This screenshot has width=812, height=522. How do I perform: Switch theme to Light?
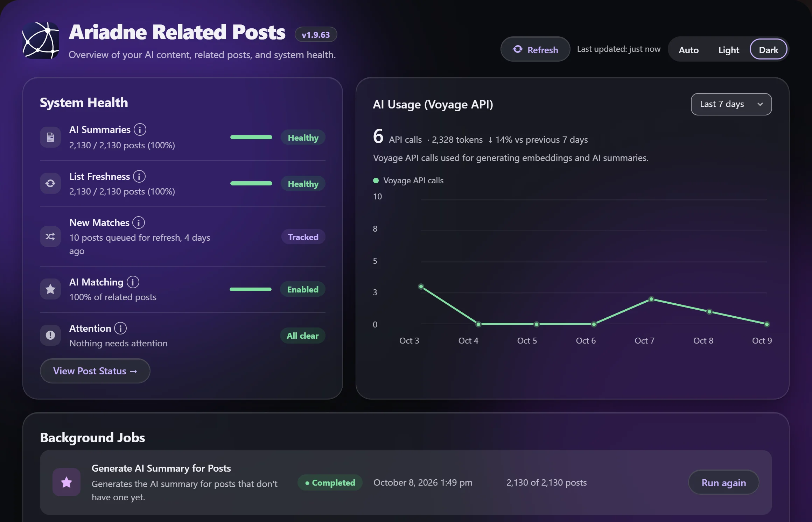pos(729,50)
